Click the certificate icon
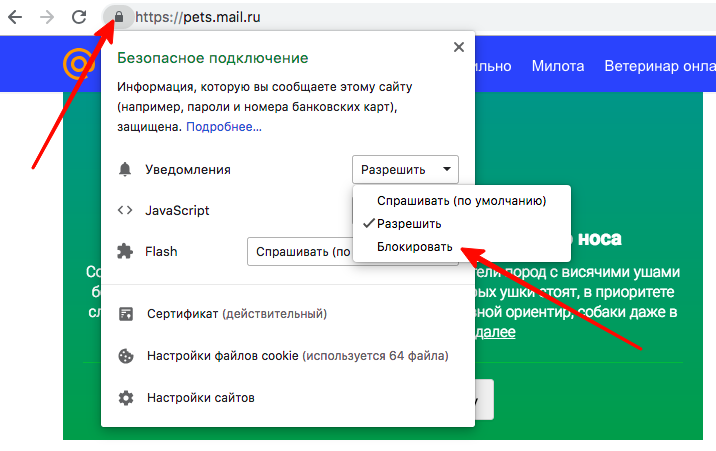Image resolution: width=716 pixels, height=451 pixels. pos(126,314)
